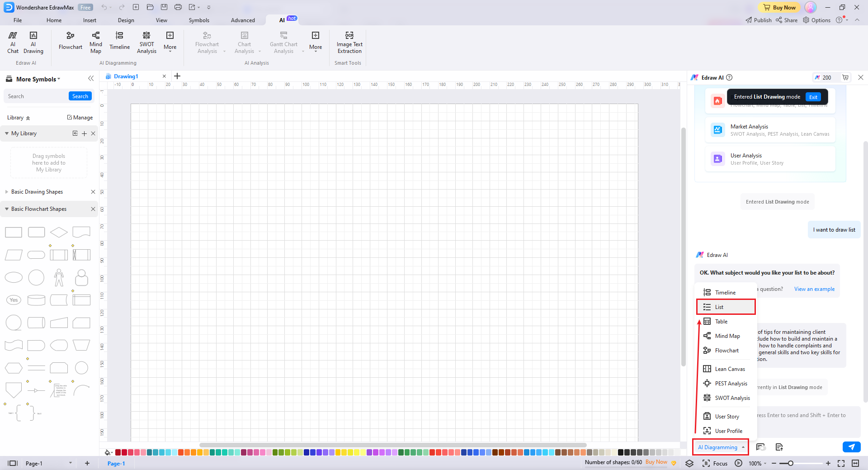
Task: Exit List Drawing mode
Action: [813, 97]
